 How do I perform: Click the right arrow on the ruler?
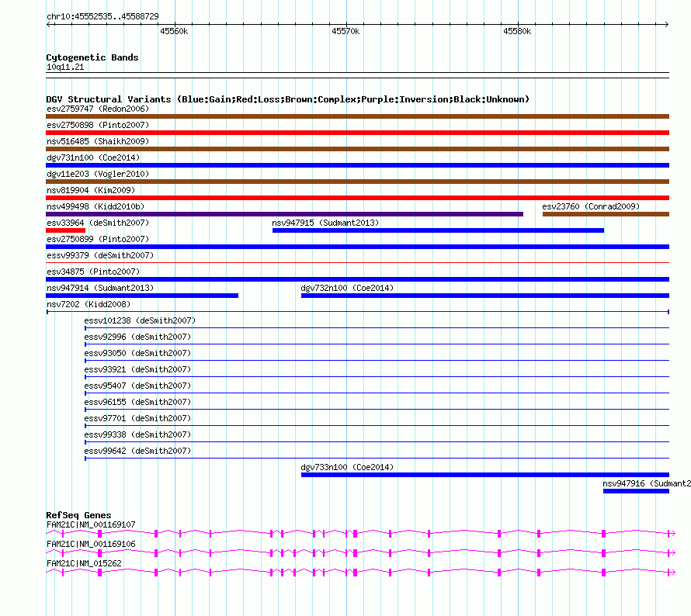666,25
